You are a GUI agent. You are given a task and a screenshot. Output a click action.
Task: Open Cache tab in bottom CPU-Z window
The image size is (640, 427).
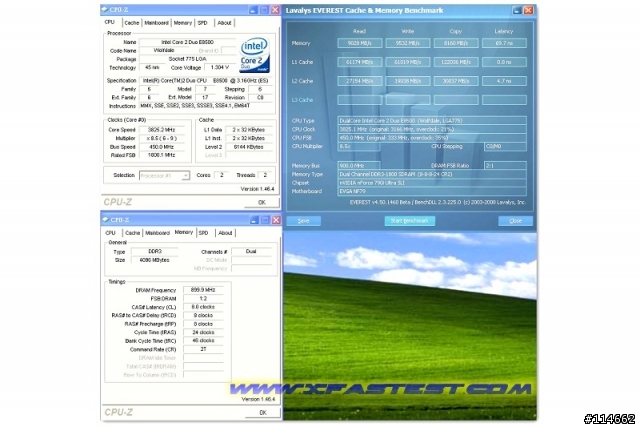132,233
